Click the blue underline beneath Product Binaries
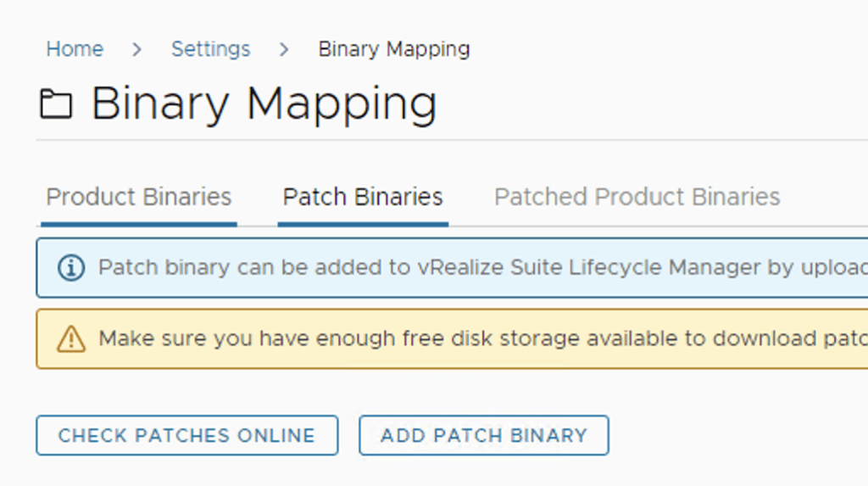 tap(138, 224)
